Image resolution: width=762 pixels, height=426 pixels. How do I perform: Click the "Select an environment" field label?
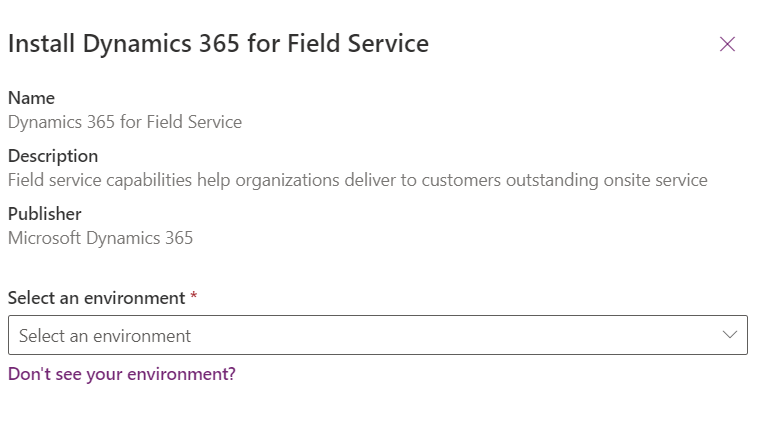[x=96, y=298]
